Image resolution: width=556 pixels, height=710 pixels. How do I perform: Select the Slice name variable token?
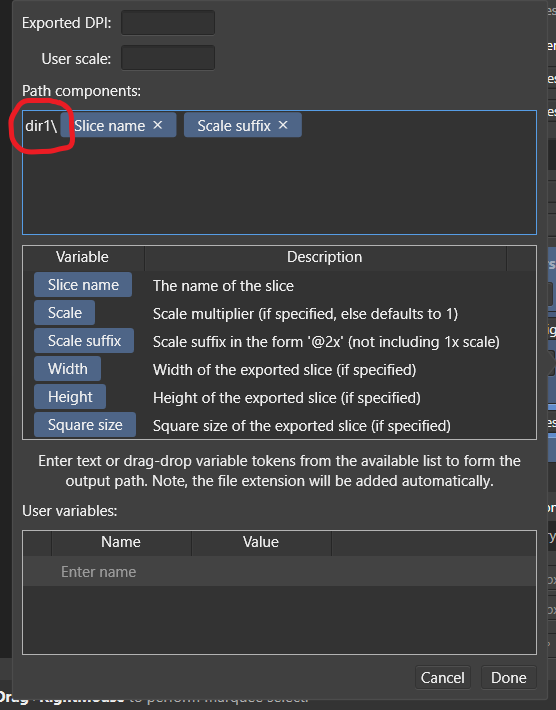pyautogui.click(x=83, y=285)
